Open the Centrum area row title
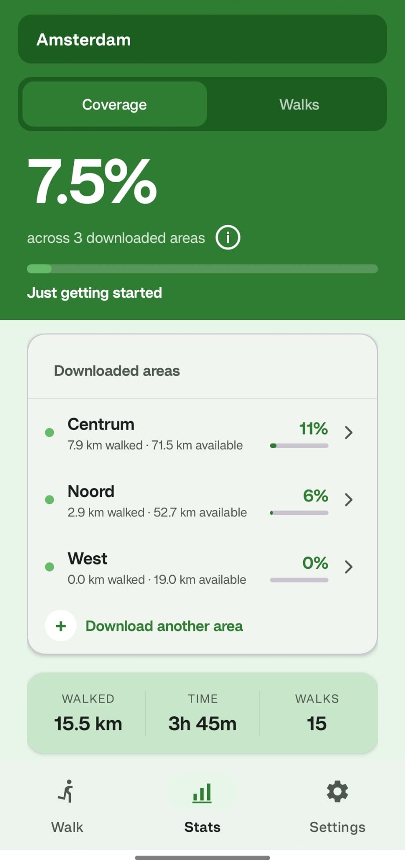The width and height of the screenshot is (405, 868). (x=101, y=425)
